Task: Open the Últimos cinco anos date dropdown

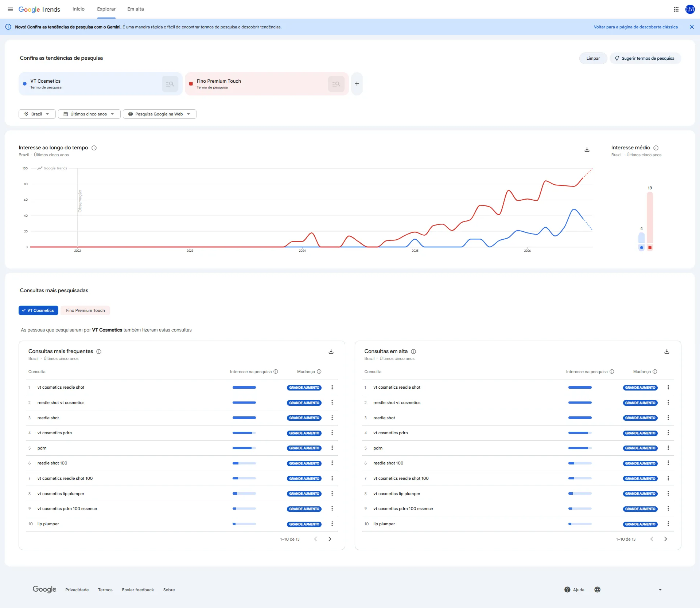Action: (89, 114)
